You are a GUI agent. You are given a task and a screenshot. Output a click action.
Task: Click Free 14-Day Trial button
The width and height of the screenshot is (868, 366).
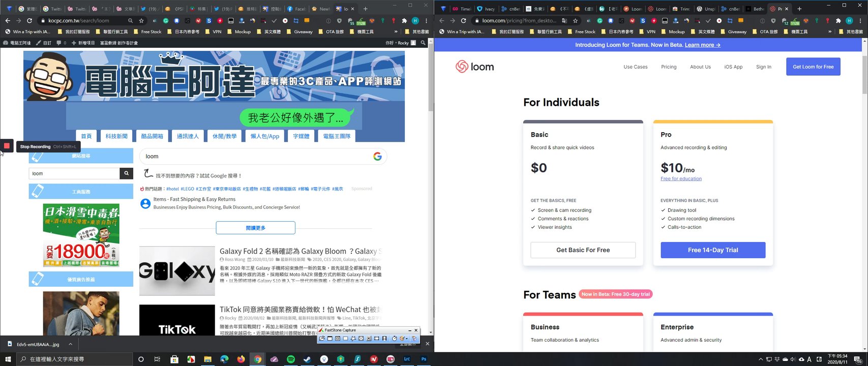click(x=713, y=250)
